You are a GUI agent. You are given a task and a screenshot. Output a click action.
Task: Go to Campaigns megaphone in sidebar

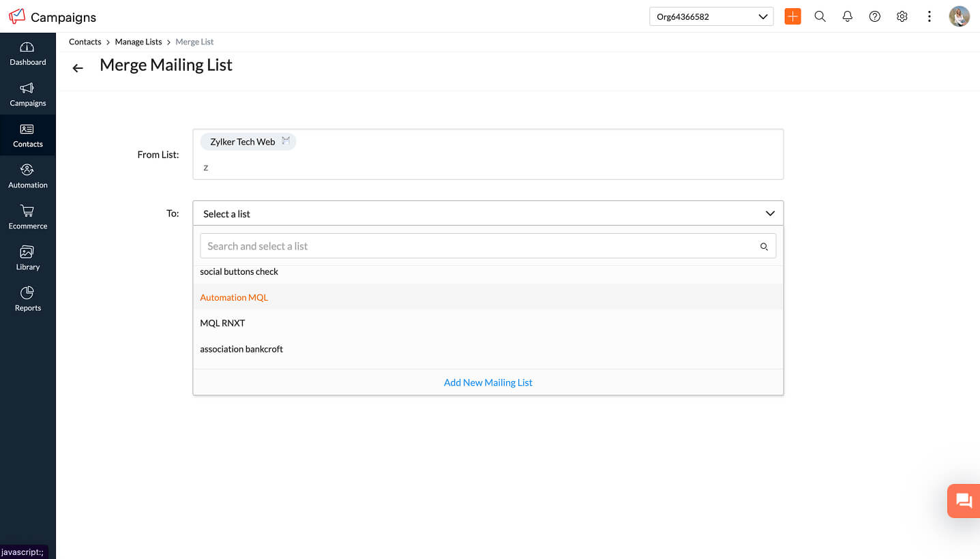tap(27, 94)
